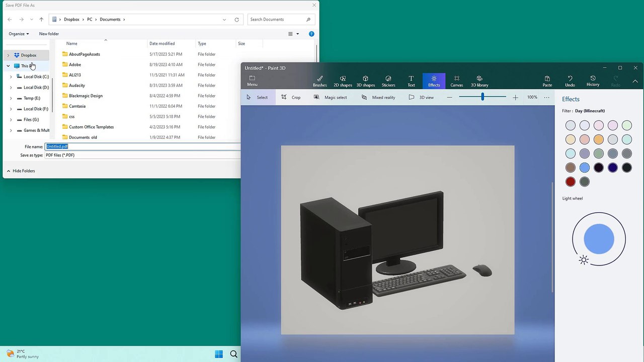Viewport: 644px width, 362px height.
Task: Click the File name field
Action: (x=143, y=146)
